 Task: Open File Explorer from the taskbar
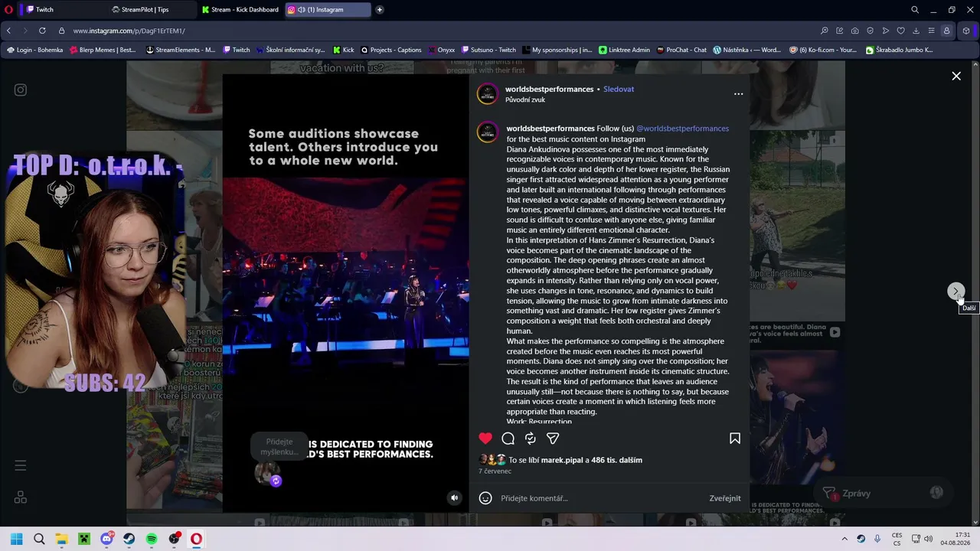(x=61, y=539)
